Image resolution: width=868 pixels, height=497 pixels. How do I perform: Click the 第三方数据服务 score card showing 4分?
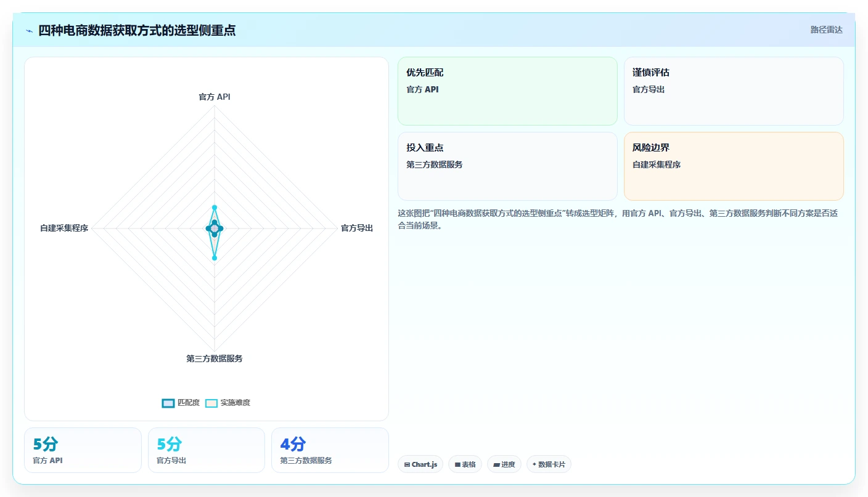tap(330, 450)
